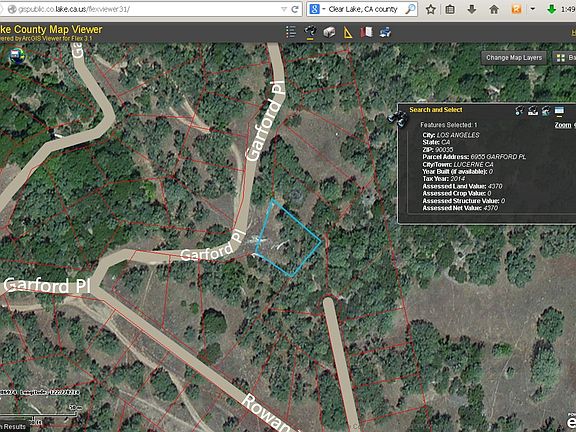Click the binoculars icon on Search panel
This screenshot has height=432, width=576.
click(x=398, y=119)
